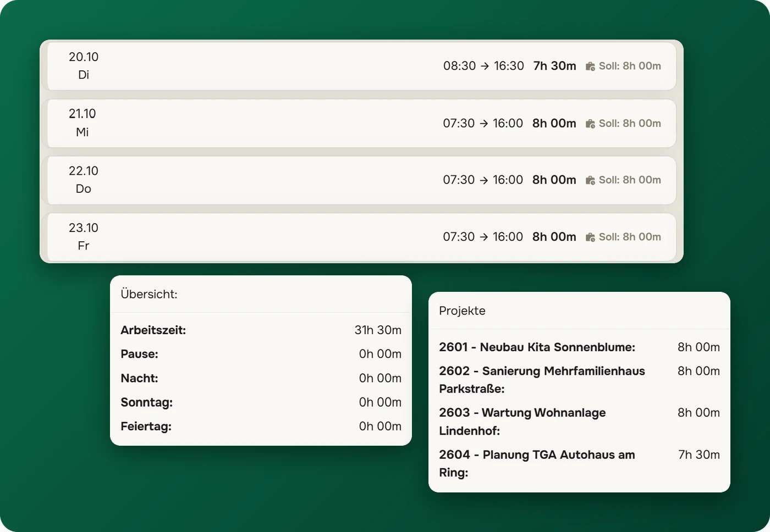
Task: Click the Soll icon in the 22.10 row
Action: click(x=590, y=180)
